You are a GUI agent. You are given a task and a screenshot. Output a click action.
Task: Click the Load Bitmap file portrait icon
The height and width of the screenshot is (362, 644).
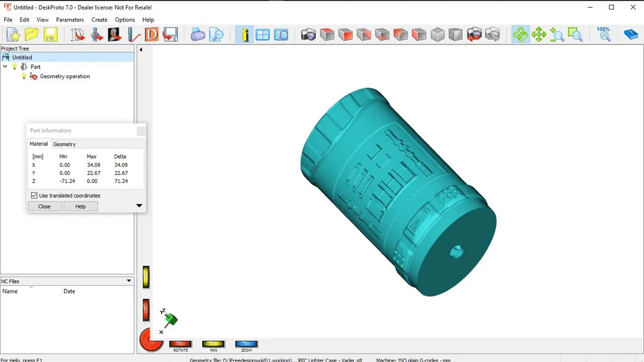click(x=114, y=35)
